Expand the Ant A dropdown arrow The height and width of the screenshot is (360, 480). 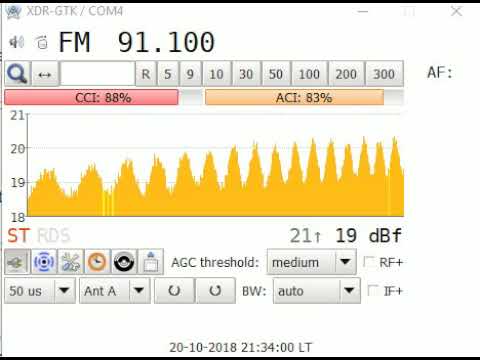coord(139,291)
